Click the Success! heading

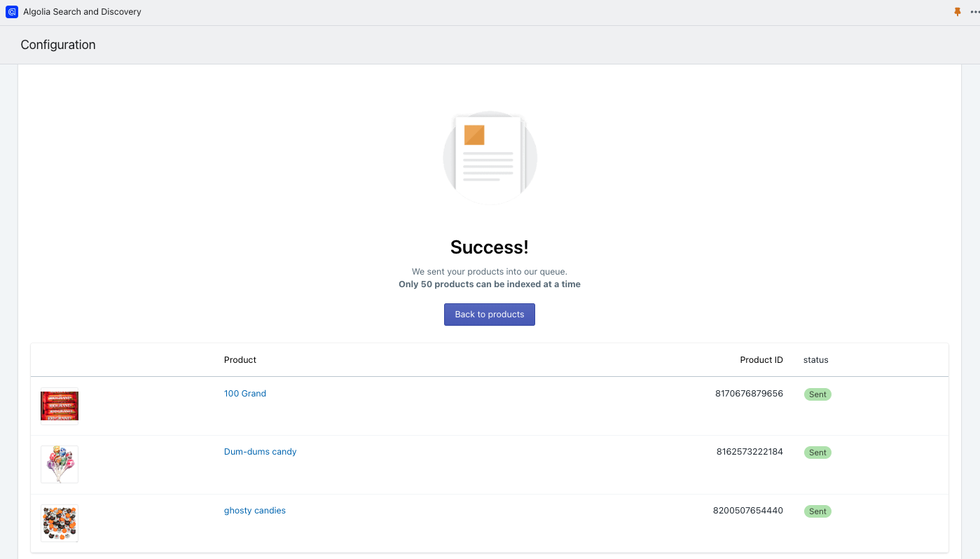(x=490, y=247)
